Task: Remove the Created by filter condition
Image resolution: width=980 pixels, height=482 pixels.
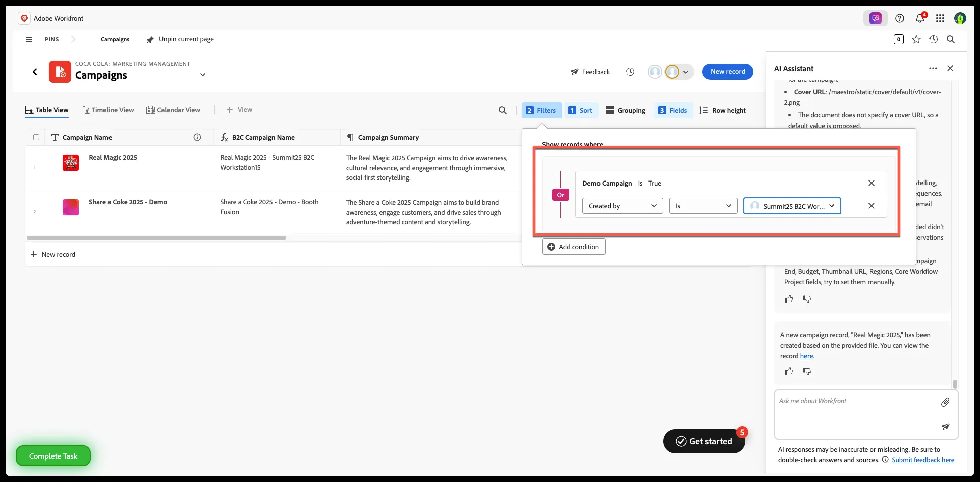Action: pos(872,206)
